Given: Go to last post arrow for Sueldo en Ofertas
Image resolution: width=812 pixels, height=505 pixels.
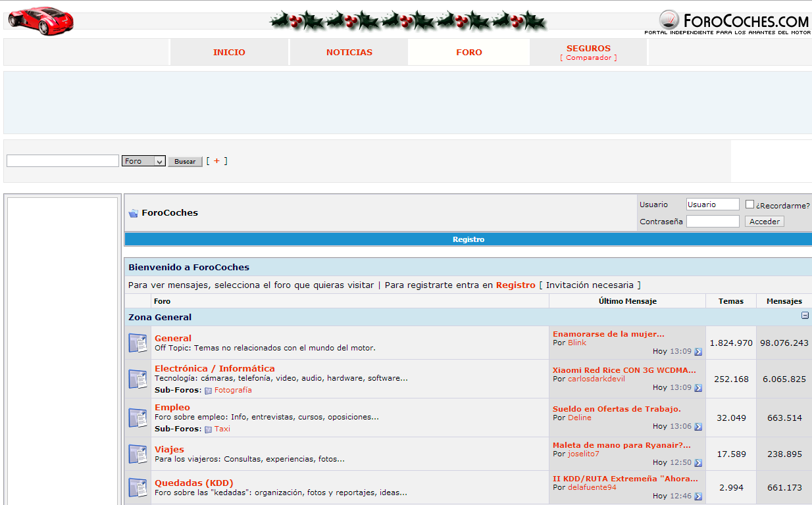Looking at the screenshot, I should click(698, 427).
